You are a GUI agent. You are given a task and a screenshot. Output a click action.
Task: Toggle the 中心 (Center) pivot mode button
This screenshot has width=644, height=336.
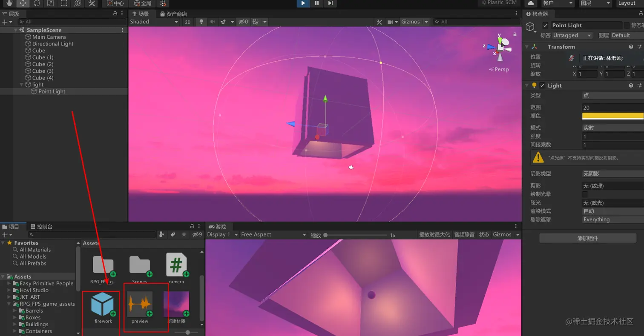(115, 3)
